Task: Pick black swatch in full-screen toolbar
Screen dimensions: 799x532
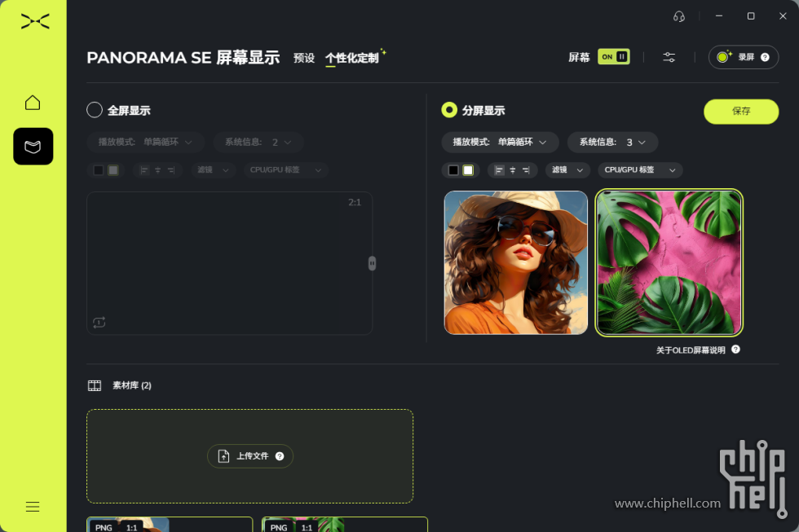Action: click(x=99, y=170)
